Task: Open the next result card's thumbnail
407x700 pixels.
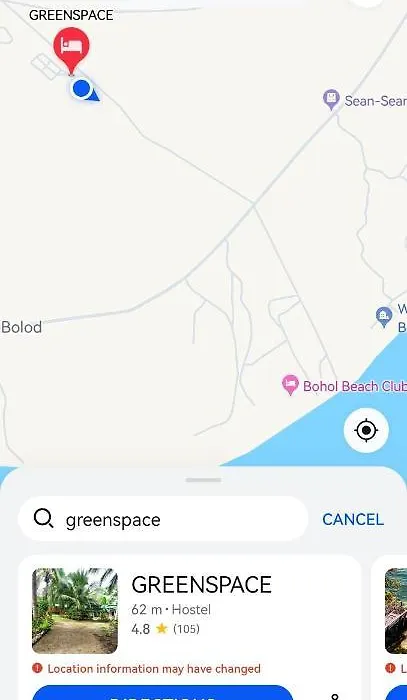Action: 396,610
